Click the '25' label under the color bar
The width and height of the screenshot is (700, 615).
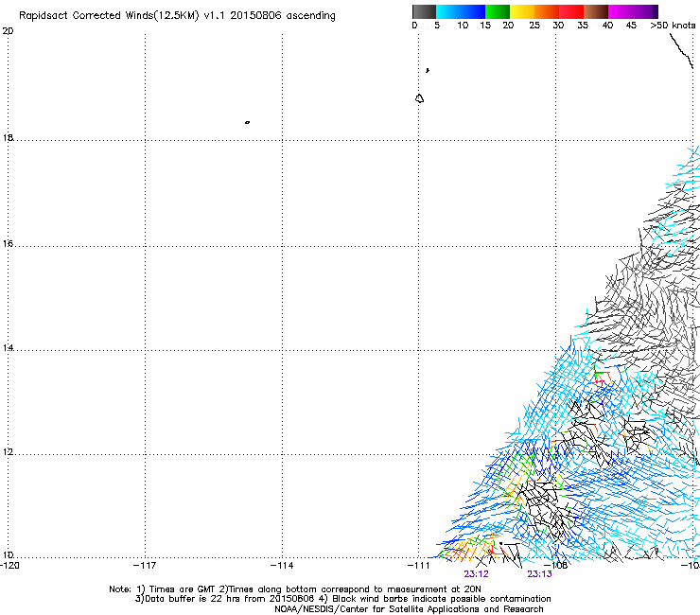(534, 26)
